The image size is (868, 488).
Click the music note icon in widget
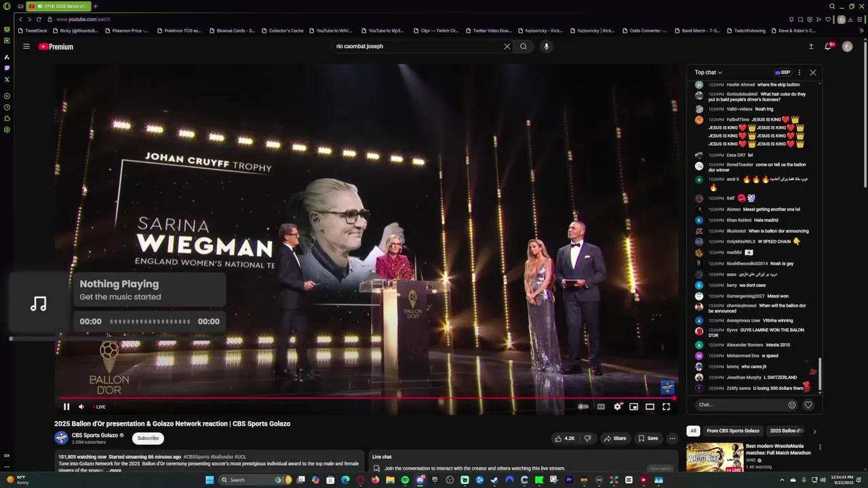coord(39,304)
